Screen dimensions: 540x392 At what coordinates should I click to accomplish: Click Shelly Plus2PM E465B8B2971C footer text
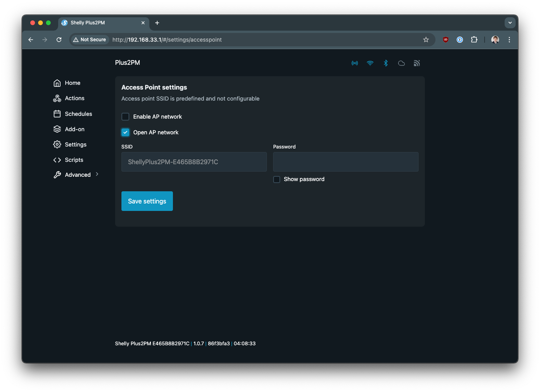point(152,344)
